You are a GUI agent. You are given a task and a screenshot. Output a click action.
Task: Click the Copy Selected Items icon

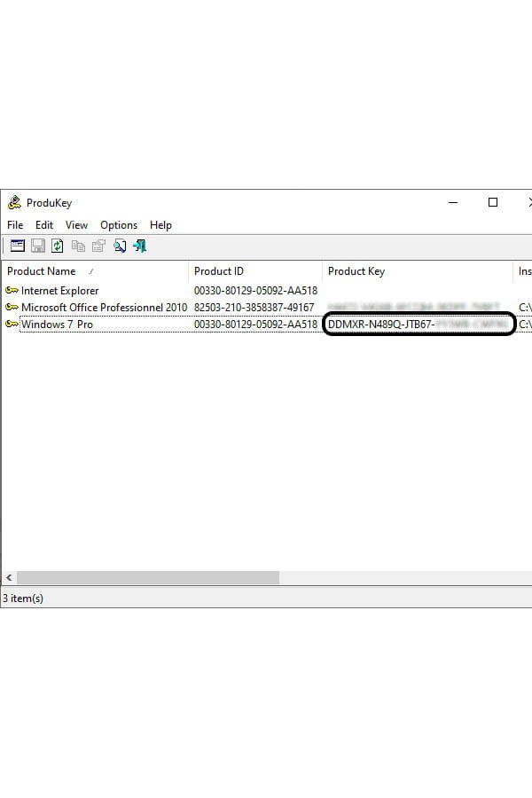[78, 246]
